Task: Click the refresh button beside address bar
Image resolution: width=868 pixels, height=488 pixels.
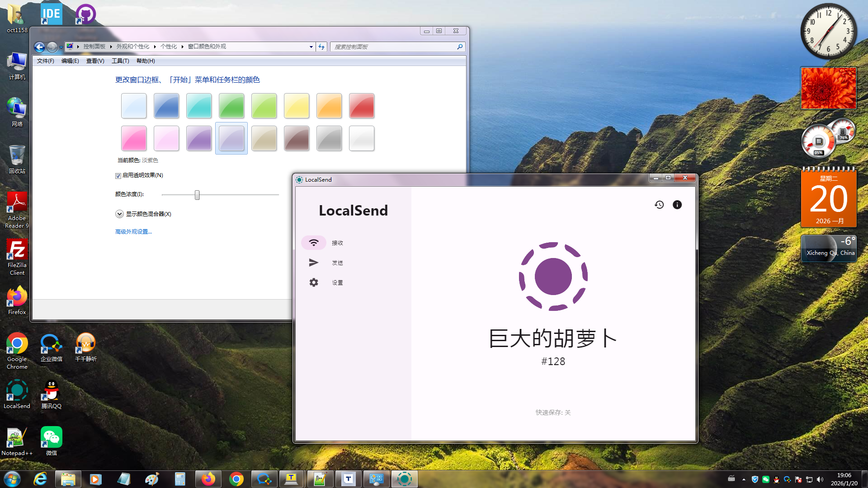Action: 321,47
